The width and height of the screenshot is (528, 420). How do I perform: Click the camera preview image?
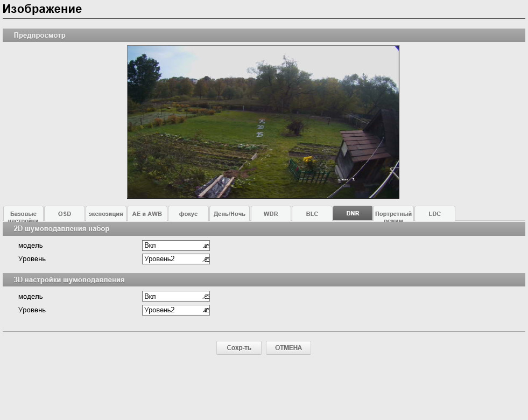(x=263, y=122)
